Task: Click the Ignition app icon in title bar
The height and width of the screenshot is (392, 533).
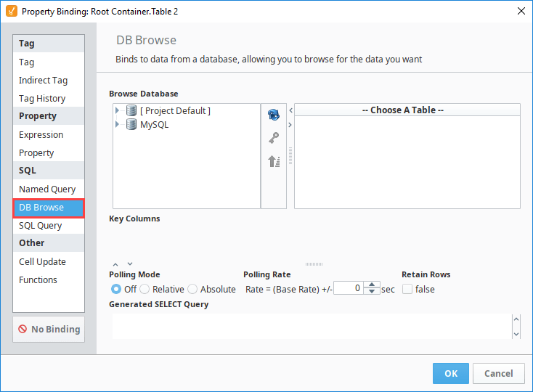Action: [12, 11]
